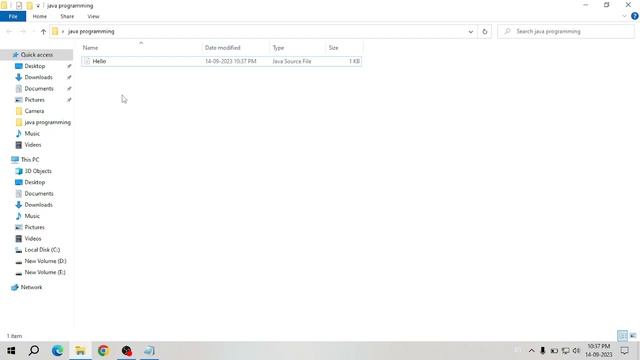Open the recent locations dropdown arrow
The width and height of the screenshot is (640, 360).
(x=33, y=32)
